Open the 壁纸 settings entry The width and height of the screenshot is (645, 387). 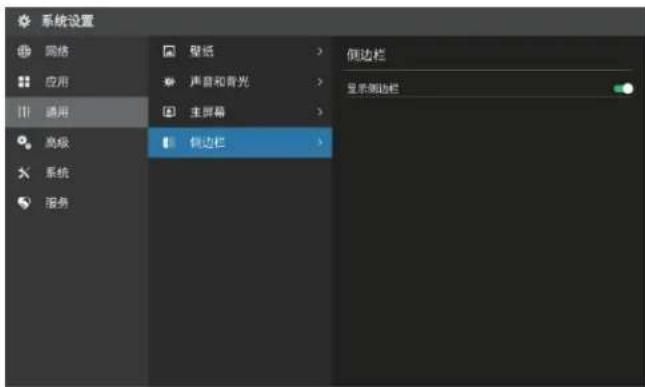(240, 51)
